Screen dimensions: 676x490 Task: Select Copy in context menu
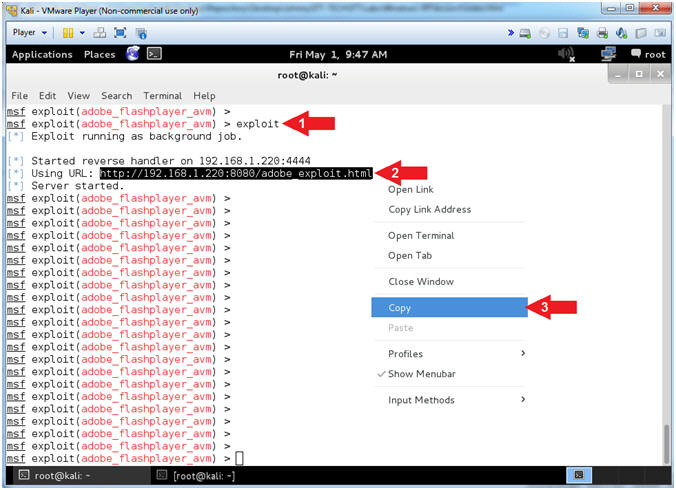point(449,307)
